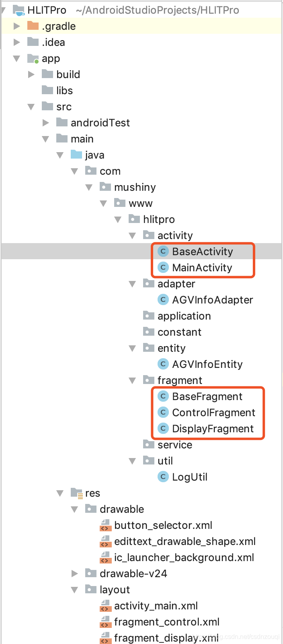Select the ControlFragment class

213,412
